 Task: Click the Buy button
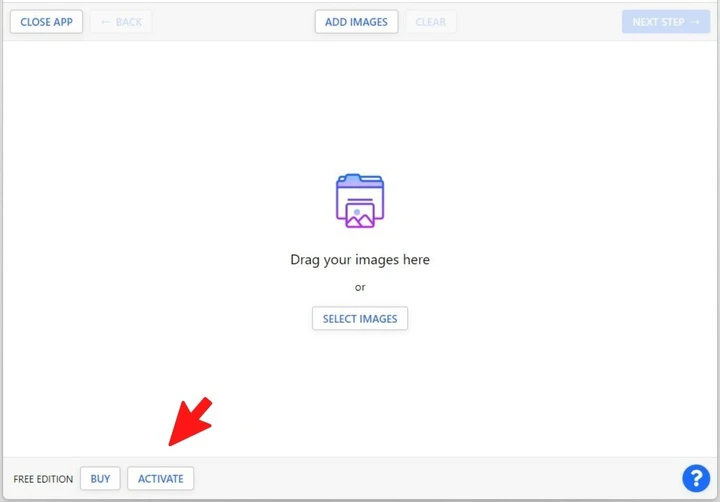pyautogui.click(x=100, y=479)
